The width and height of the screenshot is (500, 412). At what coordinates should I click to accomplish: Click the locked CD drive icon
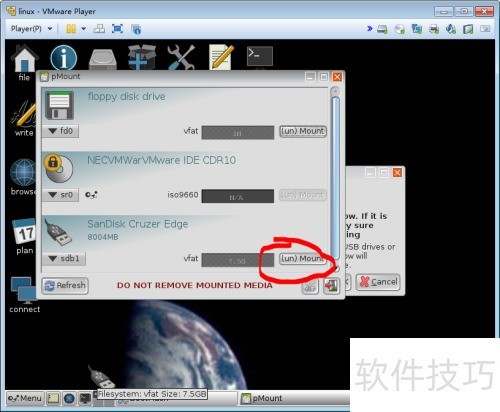click(59, 168)
